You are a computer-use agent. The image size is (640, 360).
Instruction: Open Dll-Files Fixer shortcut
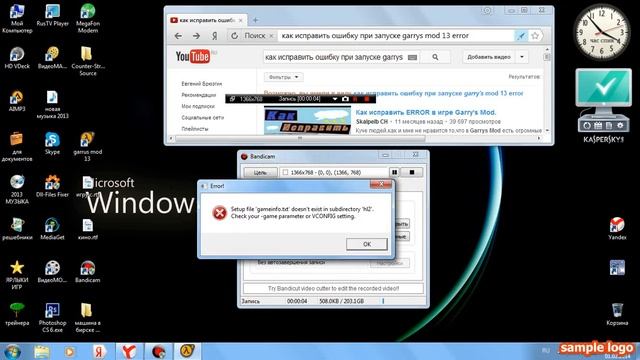tap(52, 187)
